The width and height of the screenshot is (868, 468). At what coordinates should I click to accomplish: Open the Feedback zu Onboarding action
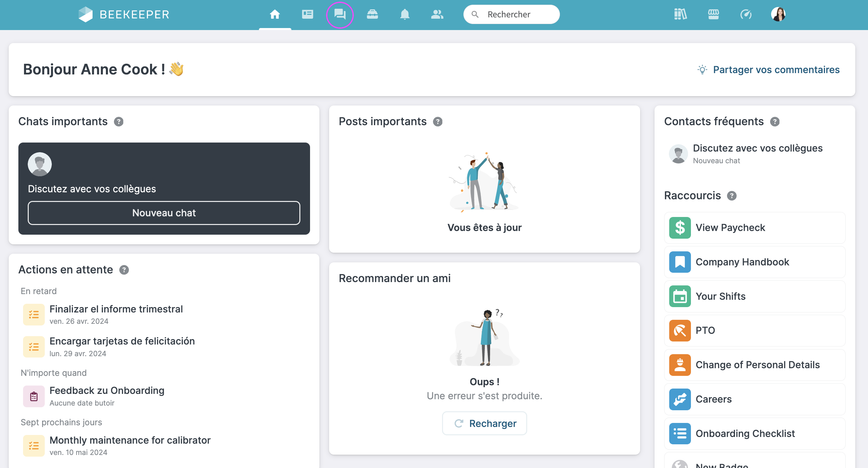tap(107, 390)
